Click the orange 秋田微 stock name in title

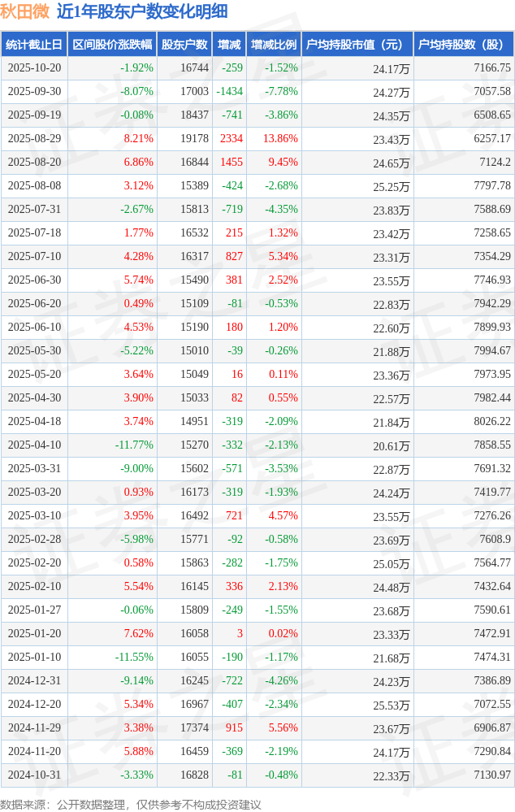pos(24,11)
